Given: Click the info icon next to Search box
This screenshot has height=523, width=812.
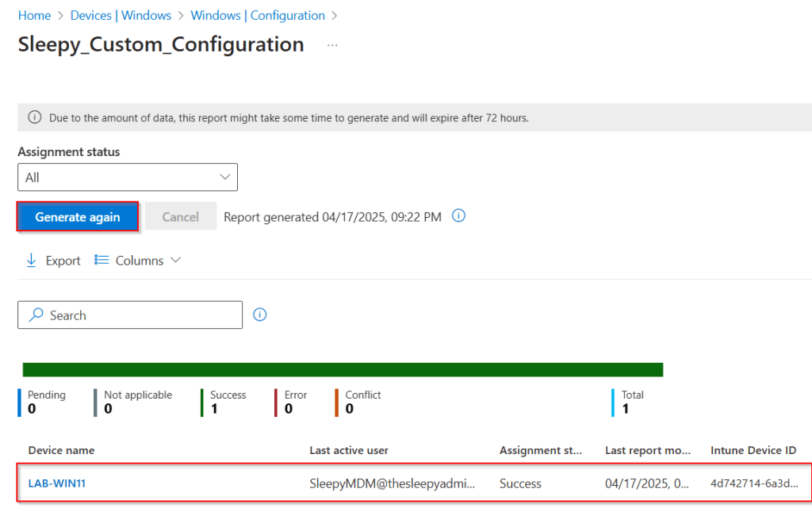Looking at the screenshot, I should [x=260, y=315].
